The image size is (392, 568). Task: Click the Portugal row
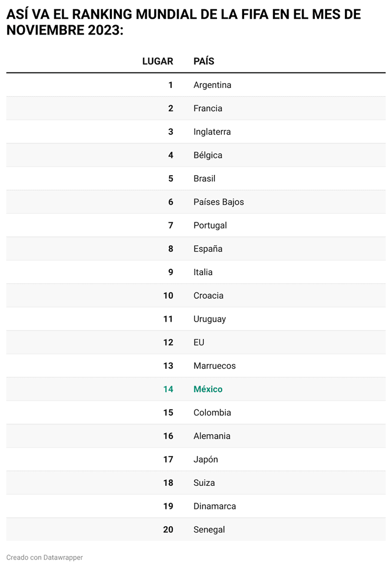[x=196, y=225]
